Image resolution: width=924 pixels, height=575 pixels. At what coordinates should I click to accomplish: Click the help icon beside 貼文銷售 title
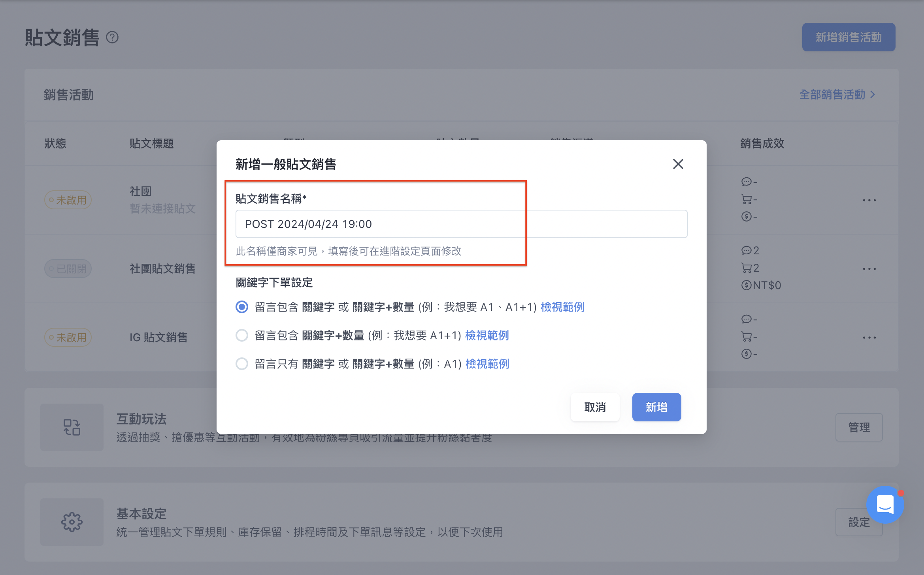pos(112,37)
